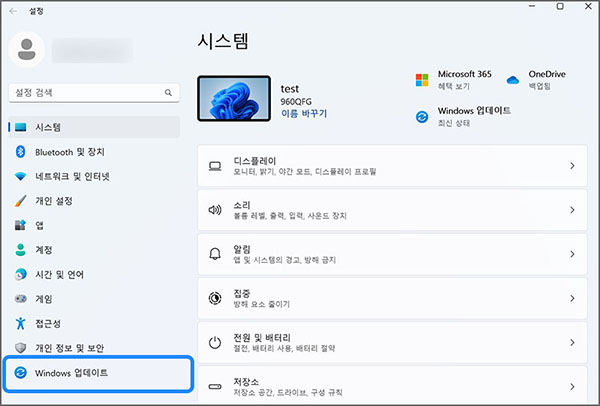Click the network Wi-Fi icon in sidebar
This screenshot has height=406, width=600.
click(21, 176)
